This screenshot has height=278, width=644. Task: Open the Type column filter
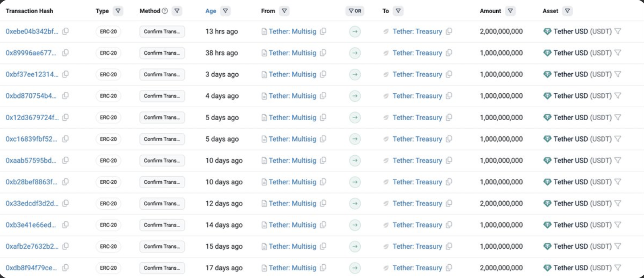point(118,11)
